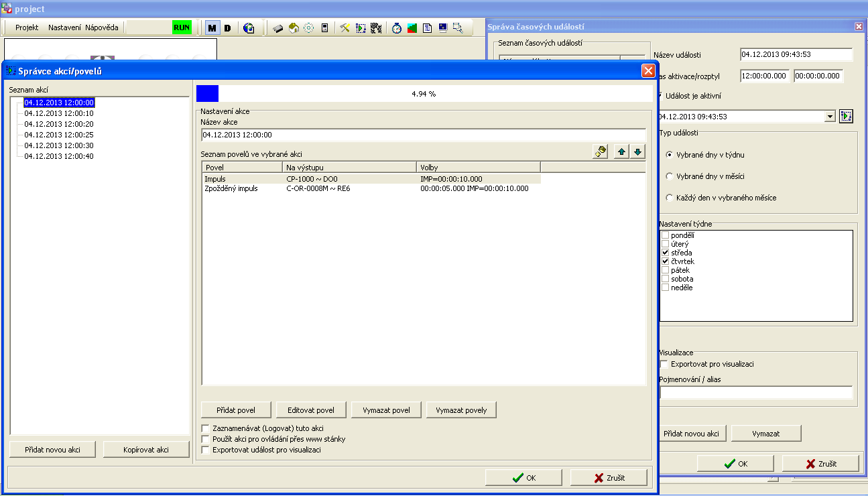Screen dimensions: 868x496
Task: Click activation time field 12:00:00.000
Action: (765, 76)
